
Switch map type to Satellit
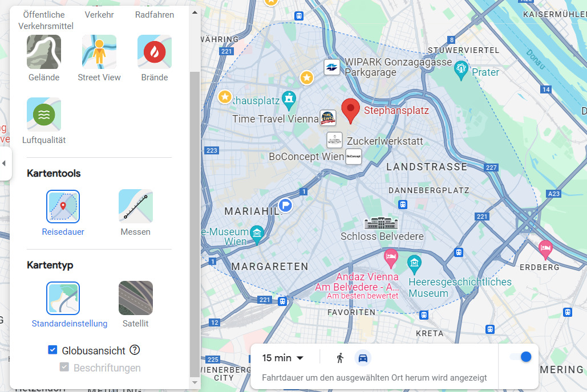click(136, 298)
